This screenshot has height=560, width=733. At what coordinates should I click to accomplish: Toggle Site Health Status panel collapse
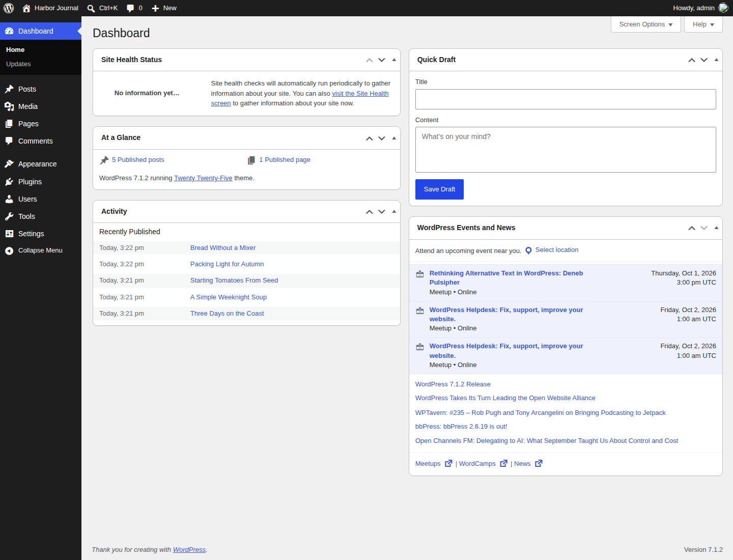click(394, 60)
